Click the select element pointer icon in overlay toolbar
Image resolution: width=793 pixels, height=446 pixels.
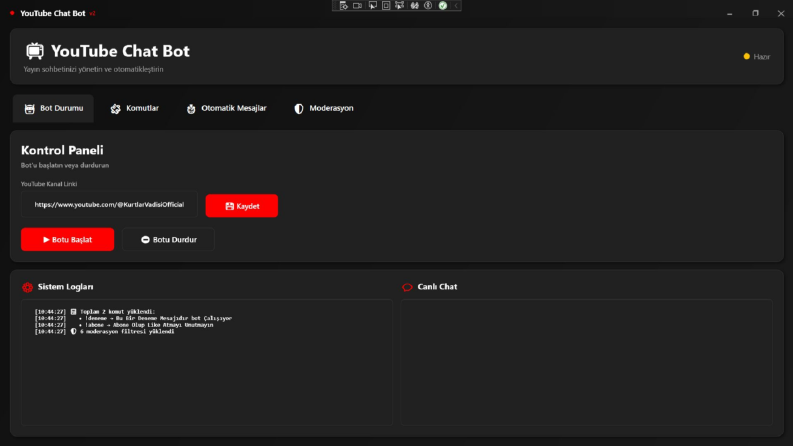(373, 6)
